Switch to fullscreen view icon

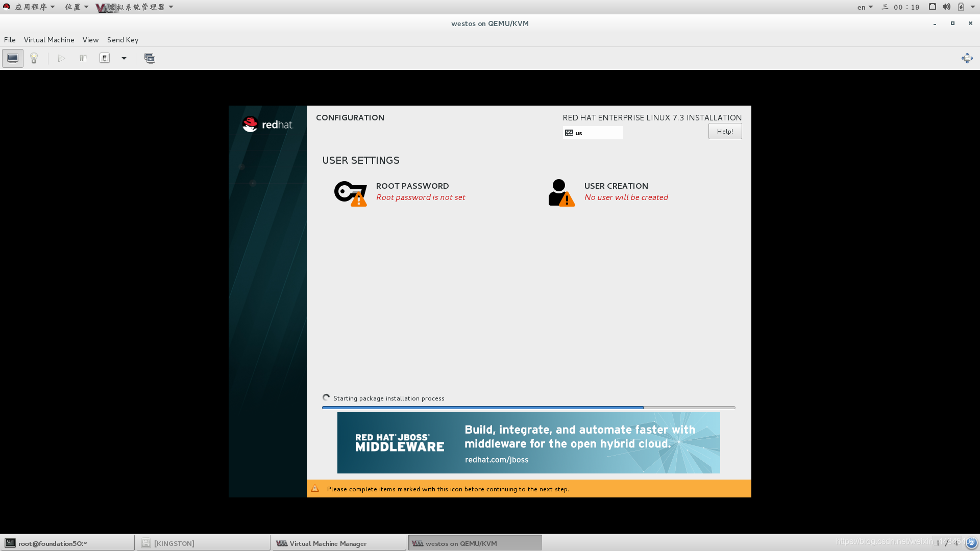(967, 58)
